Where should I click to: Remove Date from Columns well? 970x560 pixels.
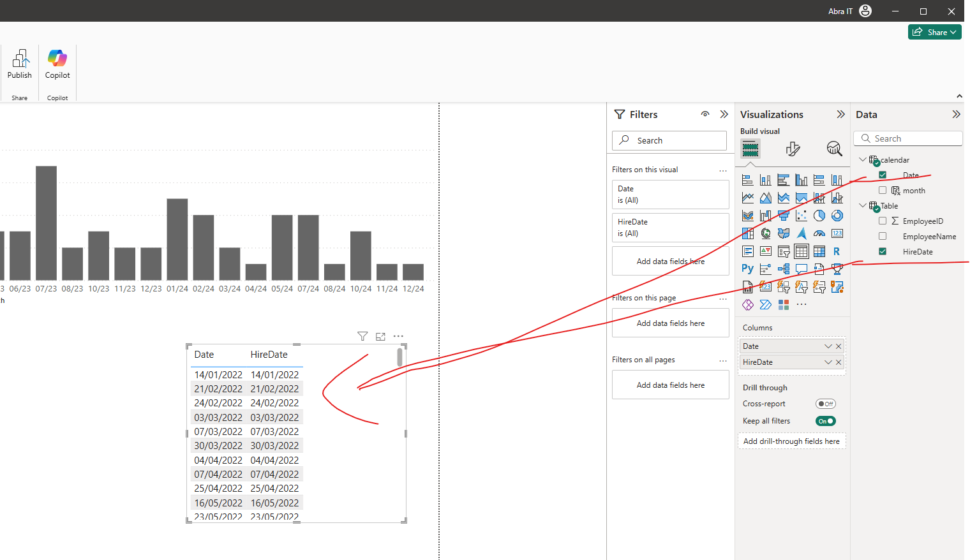click(x=839, y=346)
